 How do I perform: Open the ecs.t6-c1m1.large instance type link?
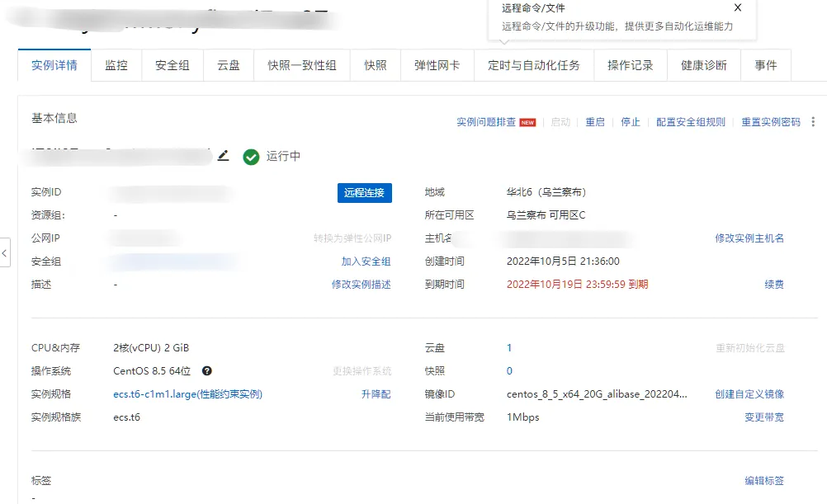tap(187, 393)
